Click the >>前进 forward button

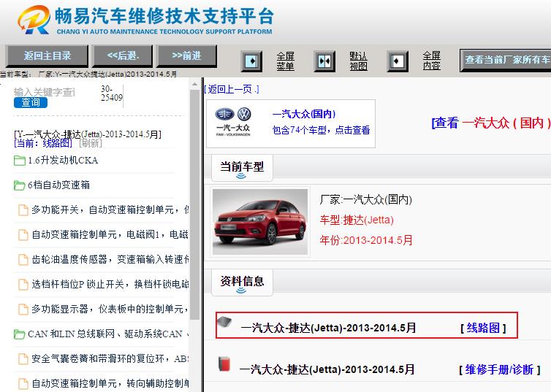186,55
